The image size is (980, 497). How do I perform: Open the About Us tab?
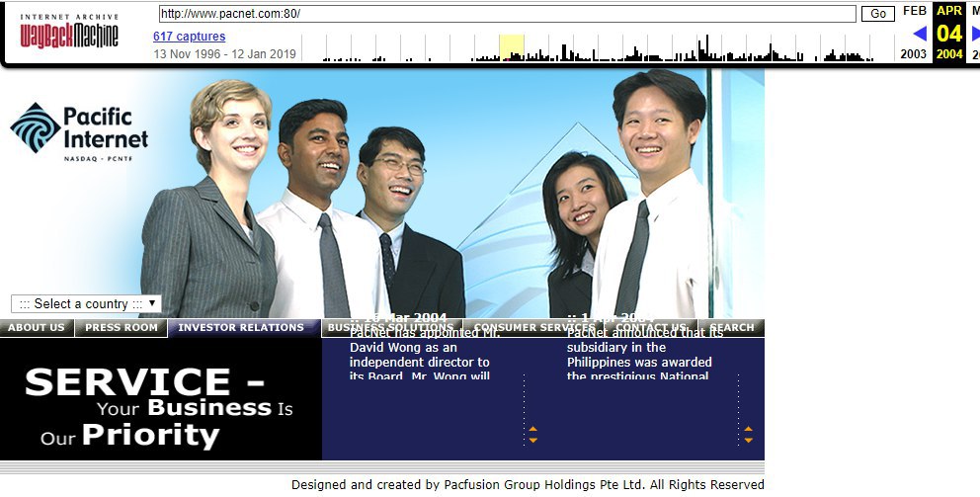[x=37, y=328]
